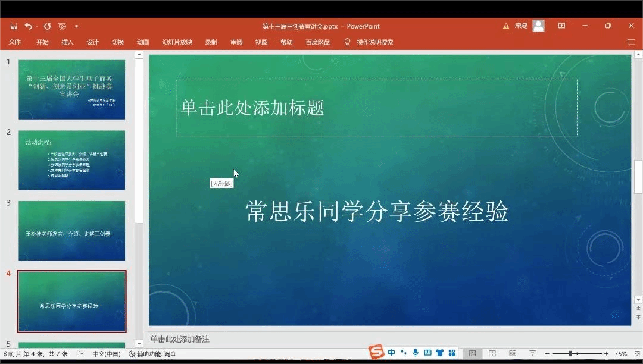Open the 幻灯片放映 (Slide Show) tab
The width and height of the screenshot is (643, 364).
(177, 42)
